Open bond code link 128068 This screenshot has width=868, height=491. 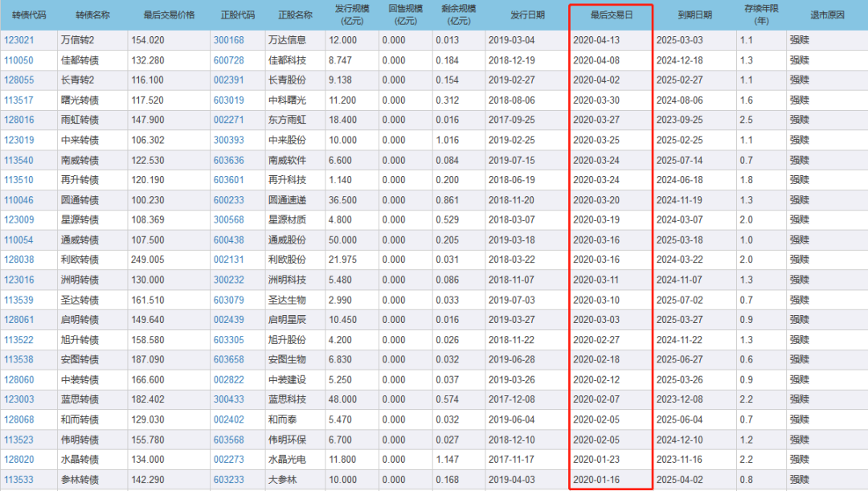pos(18,419)
